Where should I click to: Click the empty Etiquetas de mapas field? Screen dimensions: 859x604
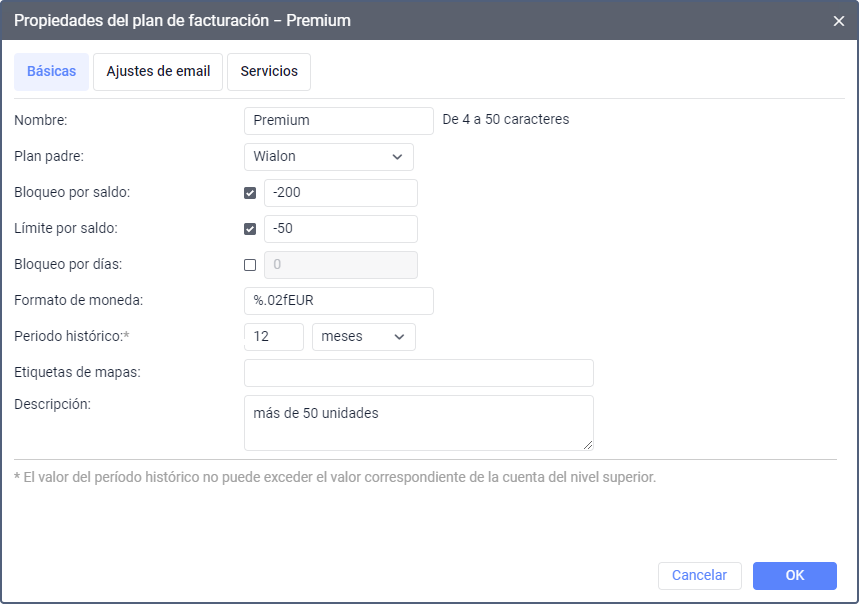tap(418, 373)
